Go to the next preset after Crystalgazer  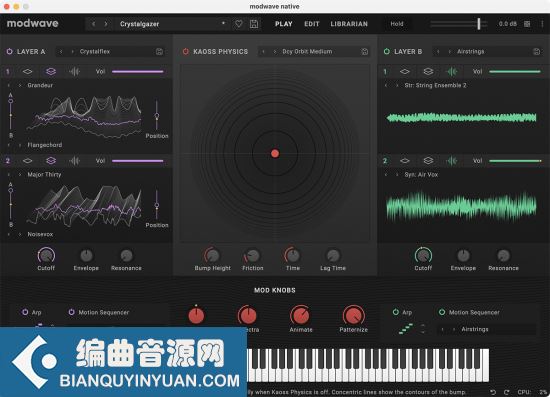(106, 24)
